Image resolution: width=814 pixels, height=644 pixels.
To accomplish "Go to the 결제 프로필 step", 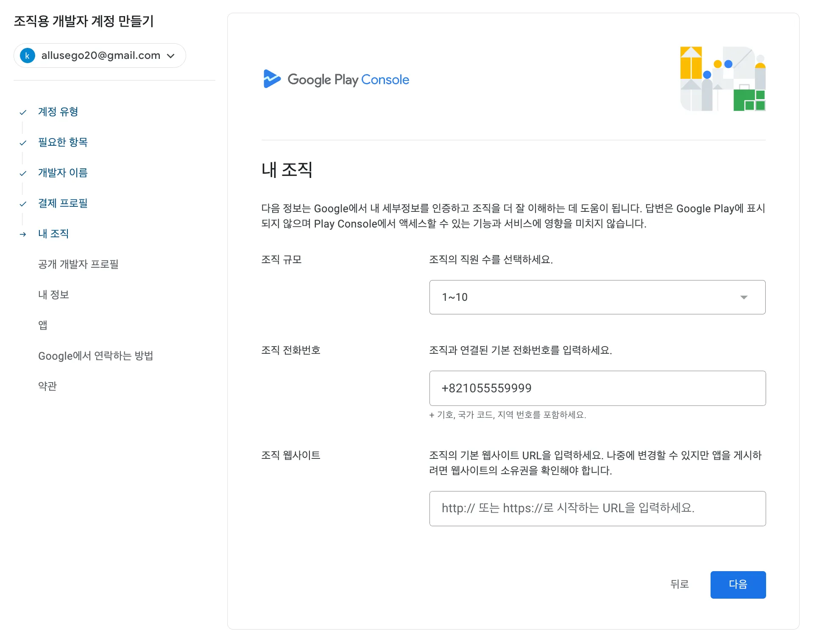I will pos(63,203).
